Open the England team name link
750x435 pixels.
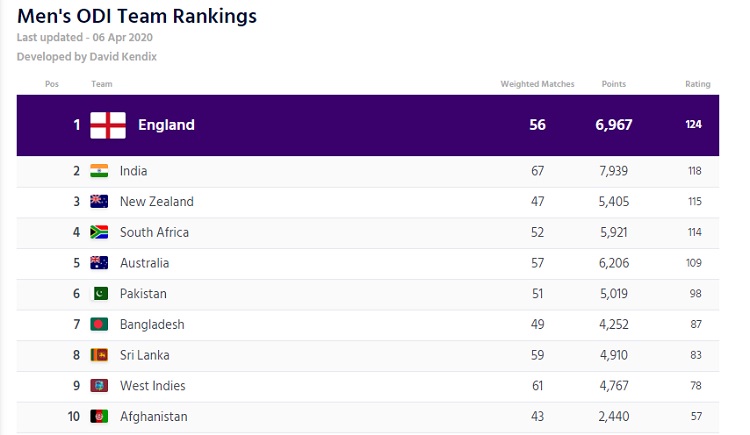coord(166,125)
